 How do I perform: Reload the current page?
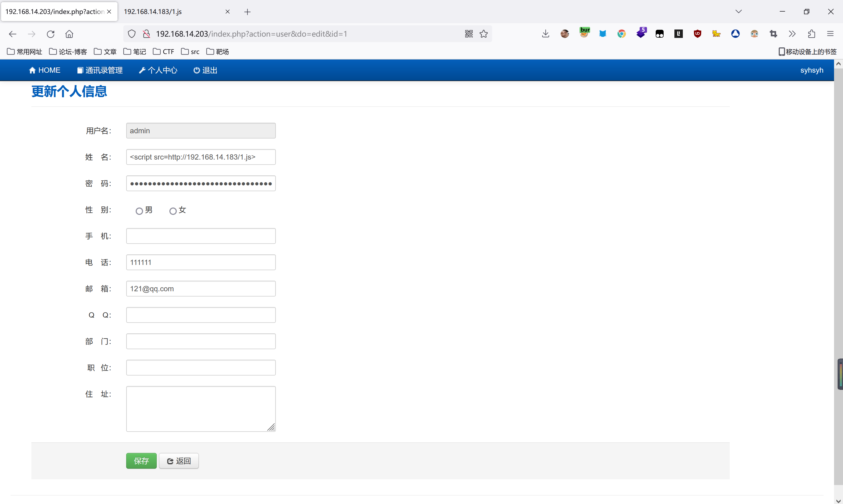click(51, 34)
